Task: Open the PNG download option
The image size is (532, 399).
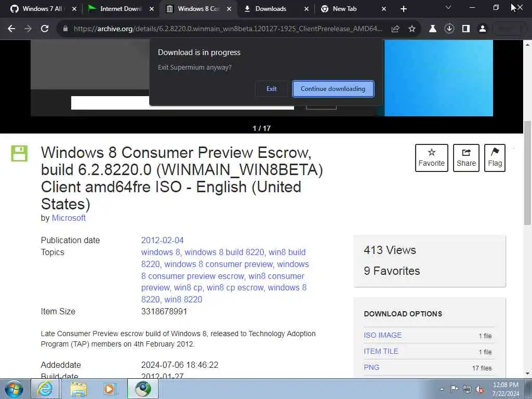Action: (371, 367)
